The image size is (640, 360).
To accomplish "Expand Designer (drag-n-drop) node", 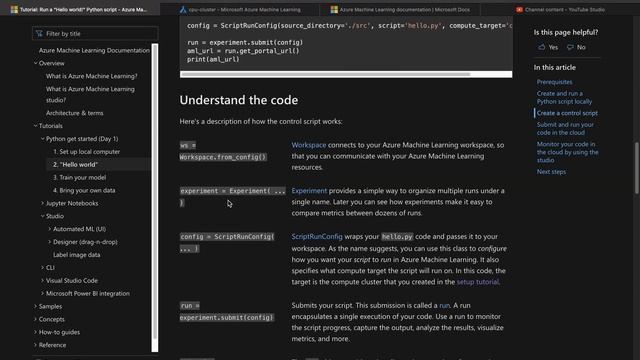I will click(50, 242).
